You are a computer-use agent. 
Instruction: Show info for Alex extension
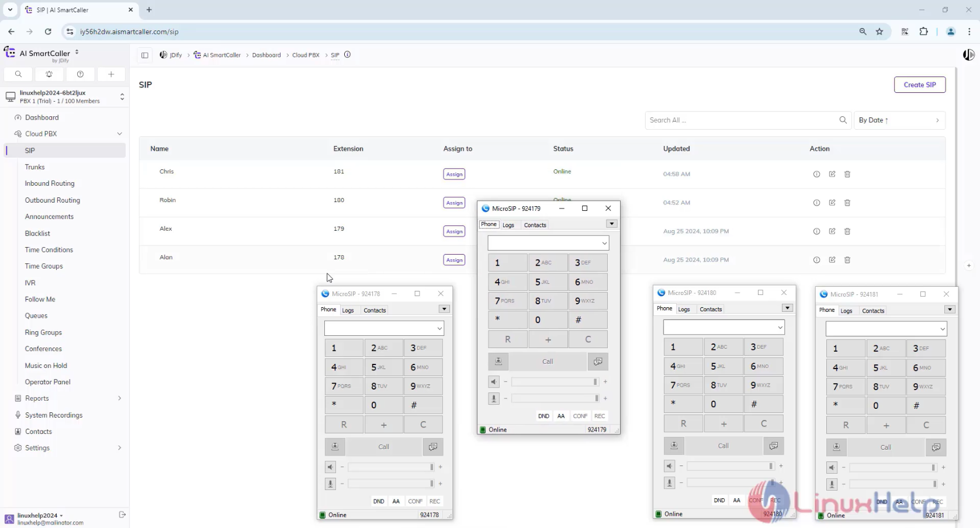click(816, 231)
